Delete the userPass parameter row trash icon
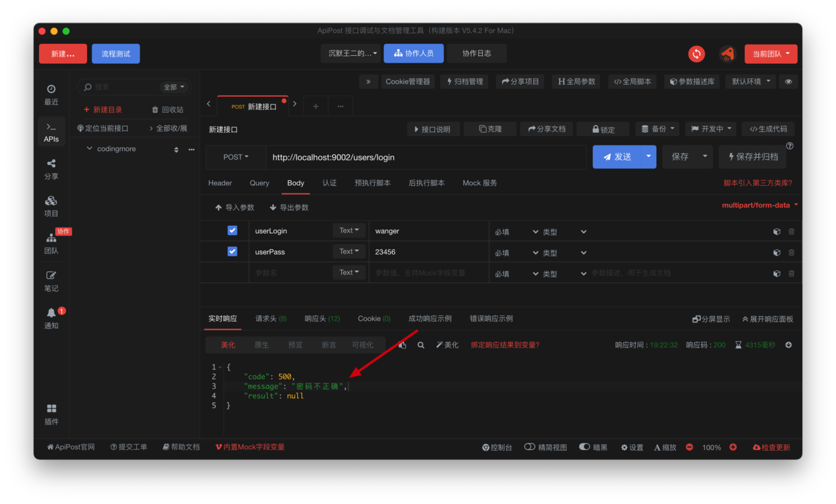Viewport: 836px width, 504px height. [792, 253]
